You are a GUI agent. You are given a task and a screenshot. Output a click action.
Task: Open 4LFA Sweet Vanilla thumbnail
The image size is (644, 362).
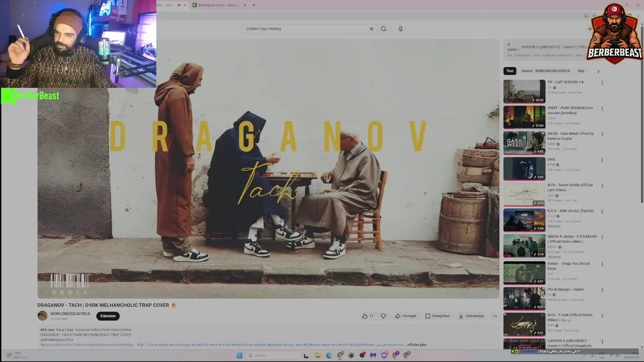[x=524, y=194]
